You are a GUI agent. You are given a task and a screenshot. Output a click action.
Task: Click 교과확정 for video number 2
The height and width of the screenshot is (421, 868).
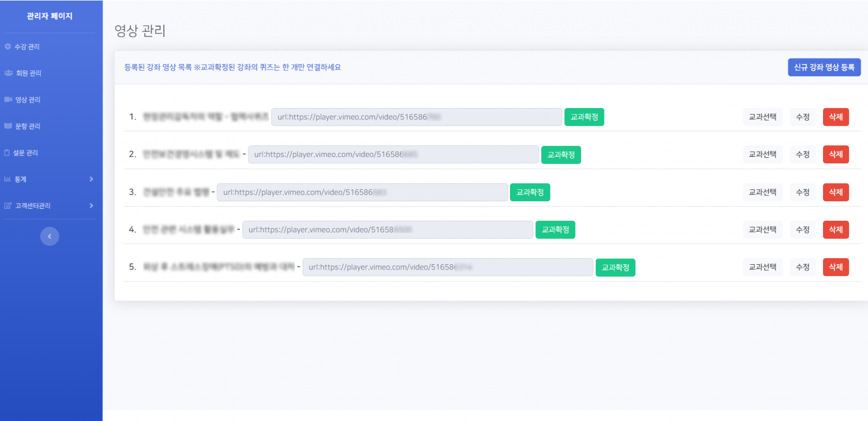click(560, 155)
